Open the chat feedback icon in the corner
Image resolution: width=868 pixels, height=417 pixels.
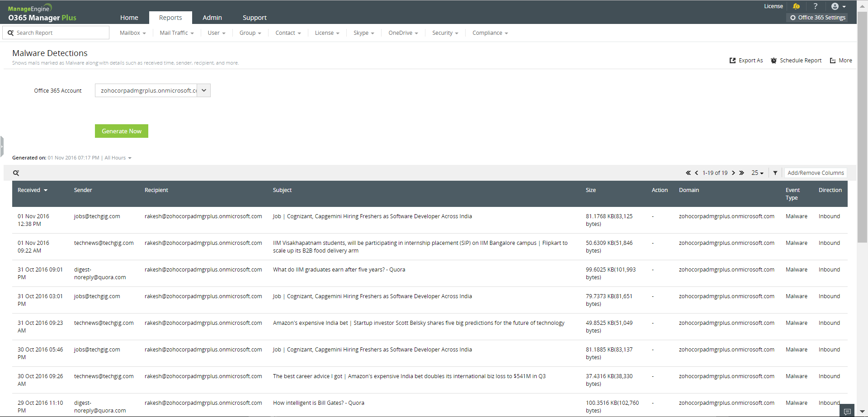coord(847,411)
